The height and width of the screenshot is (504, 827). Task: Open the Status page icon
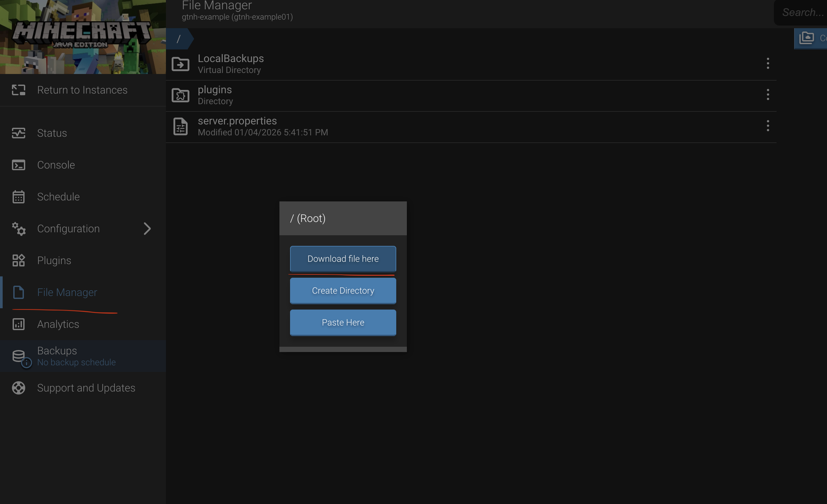click(x=19, y=133)
